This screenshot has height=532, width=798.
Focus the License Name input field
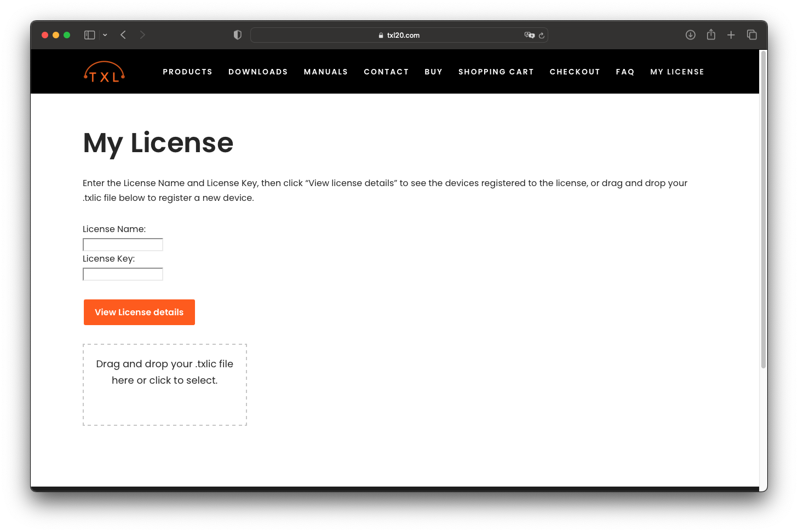pyautogui.click(x=123, y=245)
